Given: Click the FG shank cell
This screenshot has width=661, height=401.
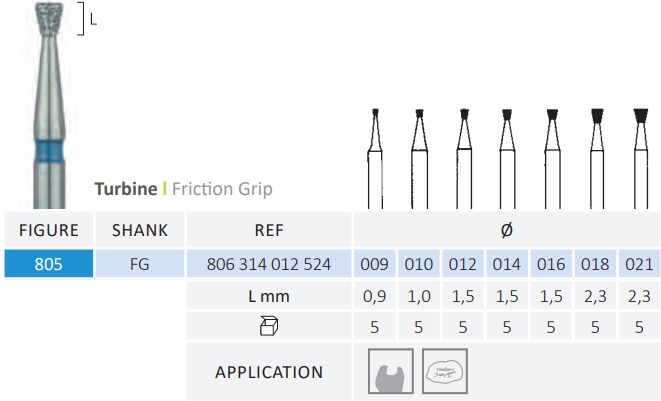Looking at the screenshot, I should coord(140,264).
